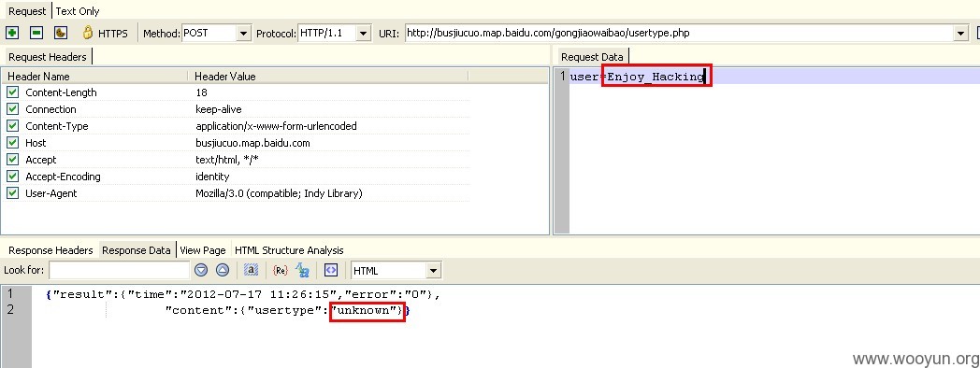Viewport: 980px width, 368px height.
Task: Toggle the regular expression (Re) search icon
Action: [x=280, y=271]
